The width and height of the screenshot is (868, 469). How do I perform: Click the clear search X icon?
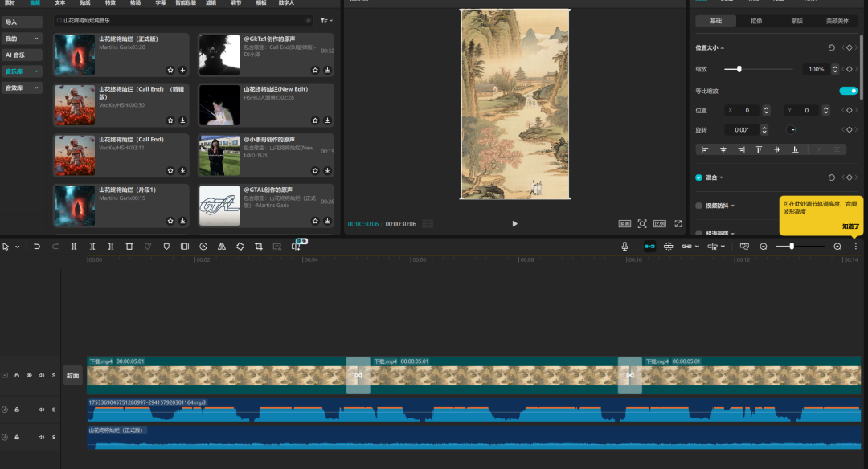[309, 20]
